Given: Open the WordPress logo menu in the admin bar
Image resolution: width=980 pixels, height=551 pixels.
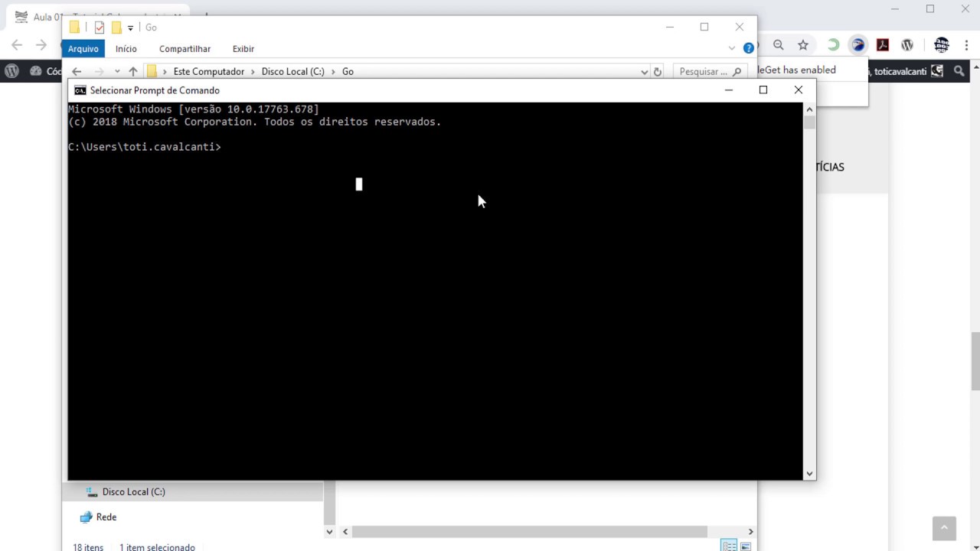Looking at the screenshot, I should [11, 71].
